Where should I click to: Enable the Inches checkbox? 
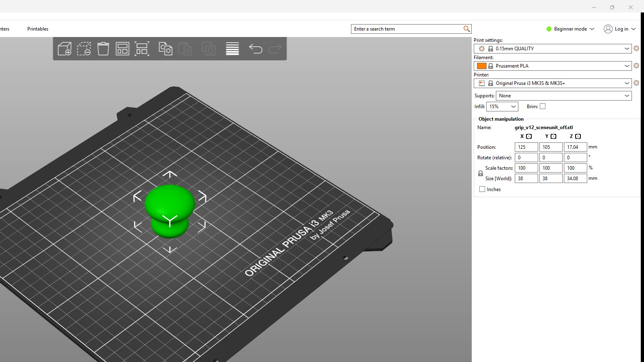pyautogui.click(x=482, y=189)
